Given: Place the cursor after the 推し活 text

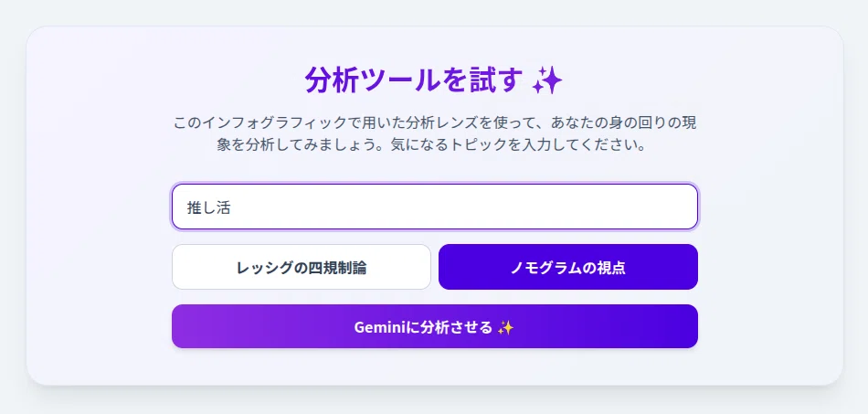Looking at the screenshot, I should (231, 207).
